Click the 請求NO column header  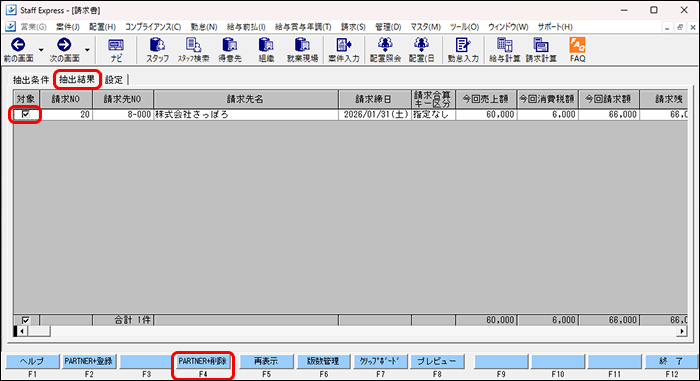[x=66, y=99]
